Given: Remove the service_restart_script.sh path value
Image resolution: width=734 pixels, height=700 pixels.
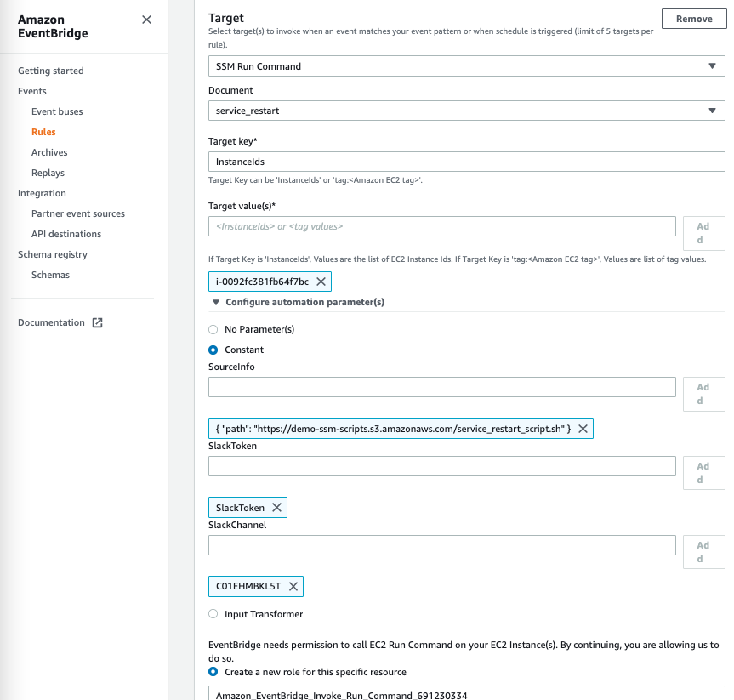Looking at the screenshot, I should coord(583,429).
